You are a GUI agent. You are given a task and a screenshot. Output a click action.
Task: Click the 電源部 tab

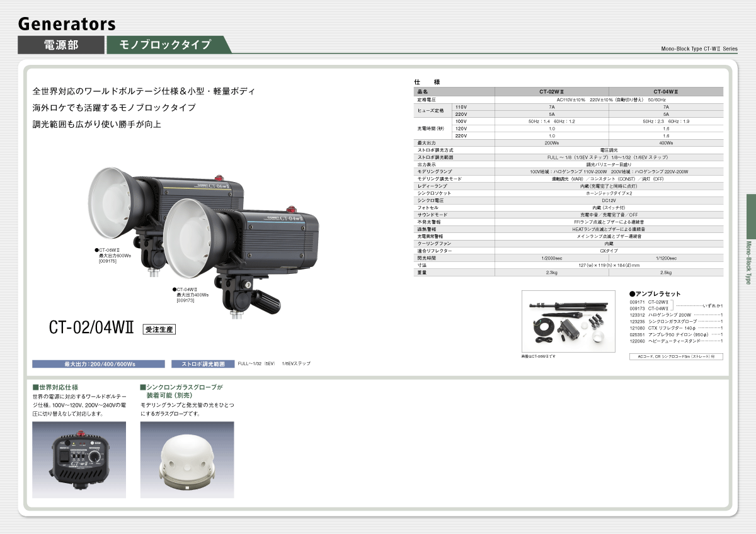click(61, 45)
